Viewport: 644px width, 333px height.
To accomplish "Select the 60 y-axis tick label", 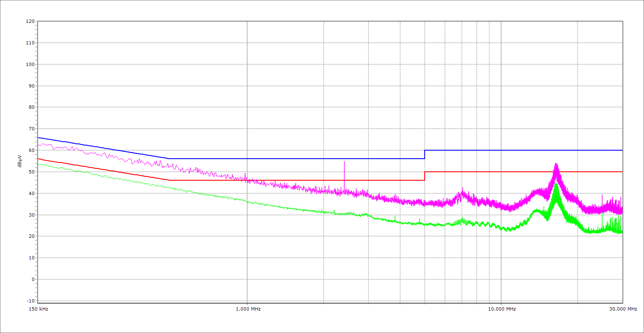I will tap(31, 150).
